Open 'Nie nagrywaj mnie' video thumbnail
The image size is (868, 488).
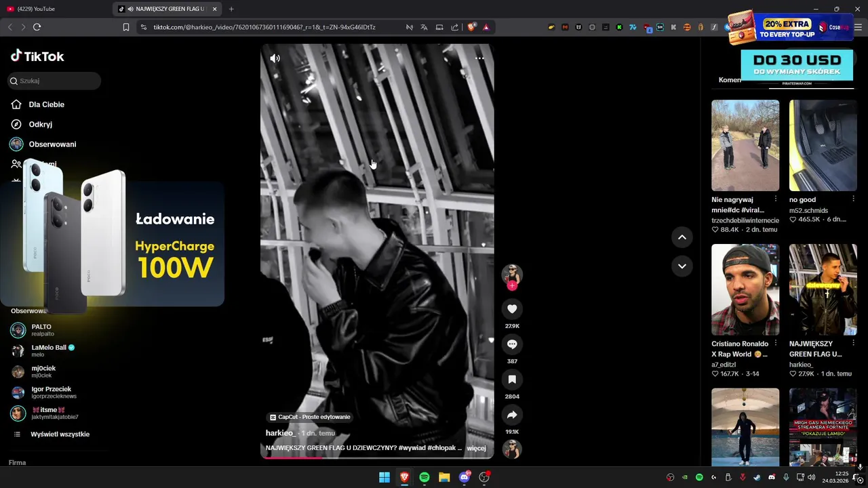click(745, 146)
